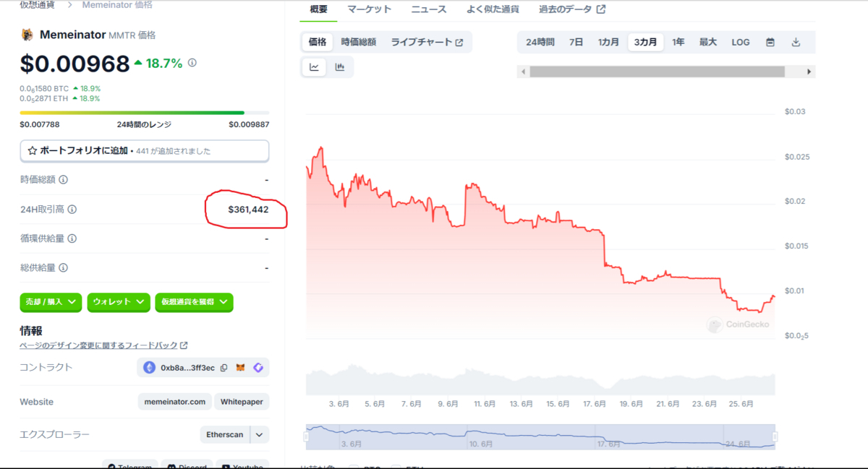Open the よく似た通貨 tab
Viewport: 868px width, 469px height.
pyautogui.click(x=493, y=9)
